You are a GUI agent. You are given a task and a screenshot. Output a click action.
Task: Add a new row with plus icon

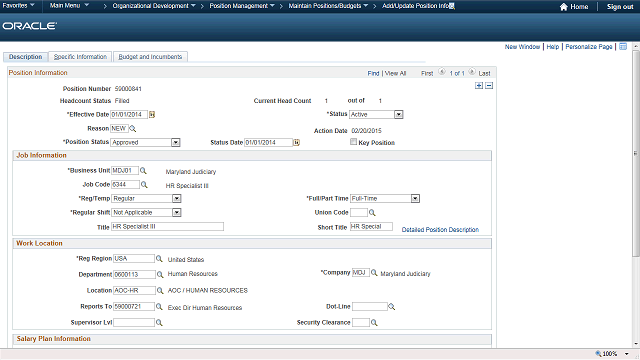(479, 86)
